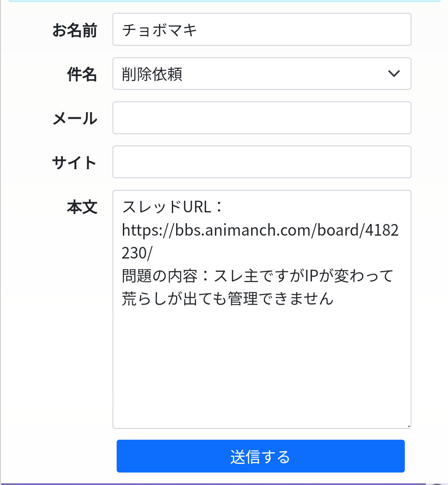Click the メール field label
This screenshot has width=448, height=485.
(x=75, y=118)
